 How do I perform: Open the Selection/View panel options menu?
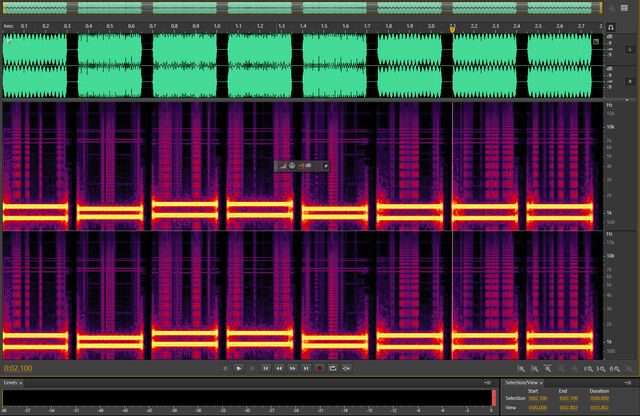tap(628, 383)
